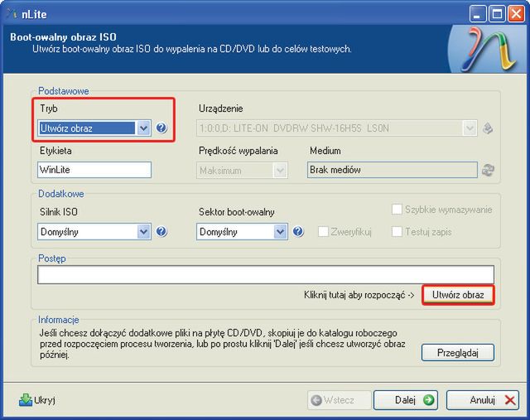Image resolution: width=530 pixels, height=420 pixels.
Task: Expand the Silnik ISO dropdown
Action: pos(94,232)
